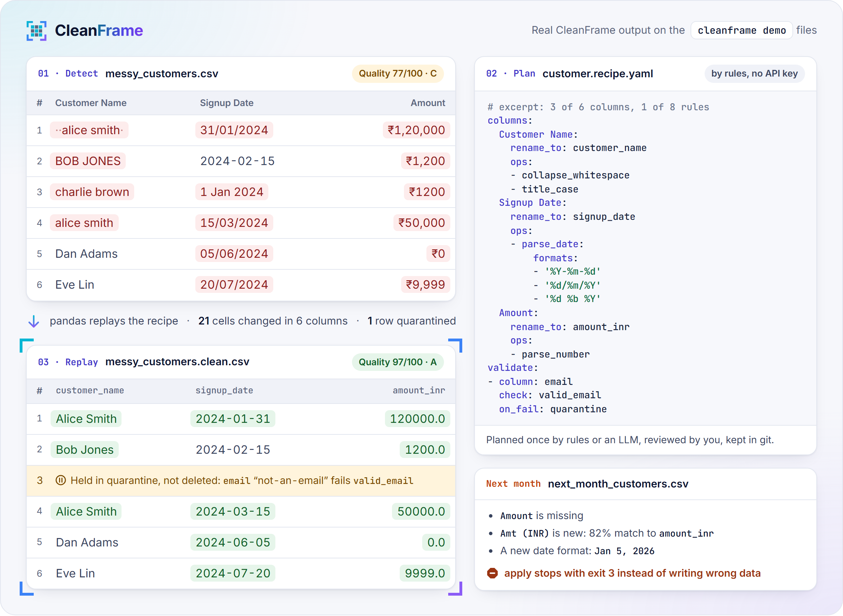Click the 'customer.recipe.yaml' file name
Screen dimensions: 843x616
coord(598,73)
